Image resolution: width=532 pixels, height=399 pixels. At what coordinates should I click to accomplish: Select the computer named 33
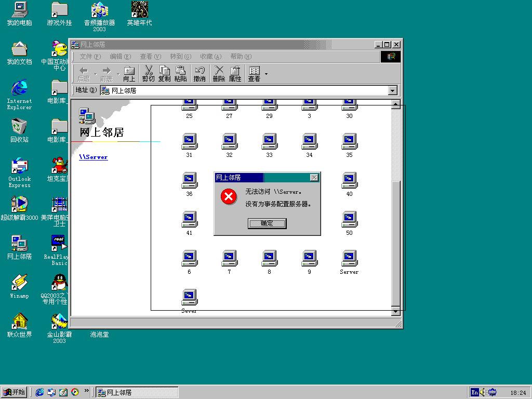[x=270, y=145]
